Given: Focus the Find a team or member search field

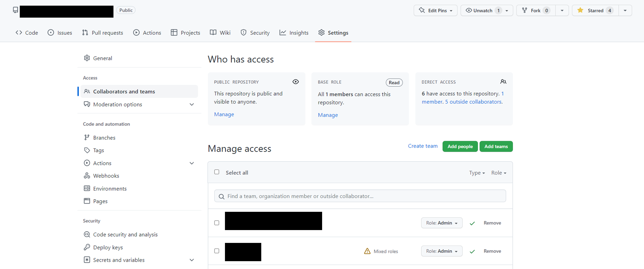Looking at the screenshot, I should (360, 196).
